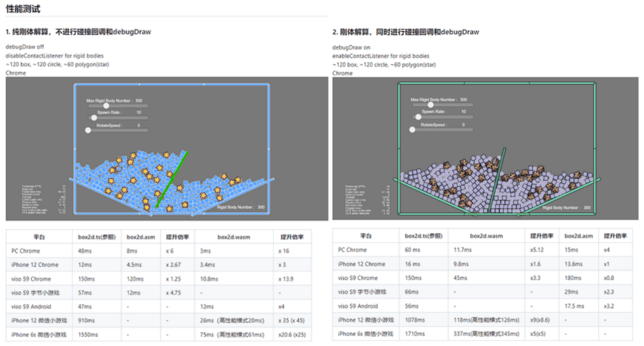Click the 13.6ms asm cell
This screenshot has width=644, height=346.
pos(578,264)
